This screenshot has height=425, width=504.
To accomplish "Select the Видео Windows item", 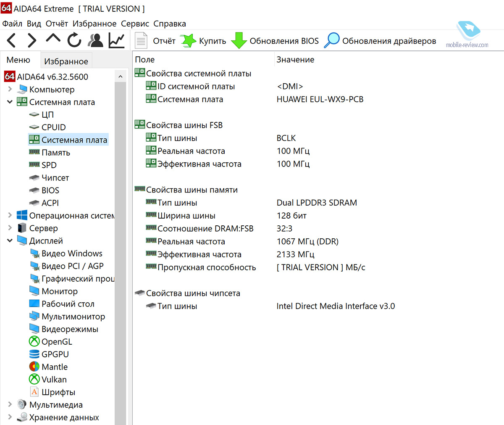I will (x=66, y=253).
